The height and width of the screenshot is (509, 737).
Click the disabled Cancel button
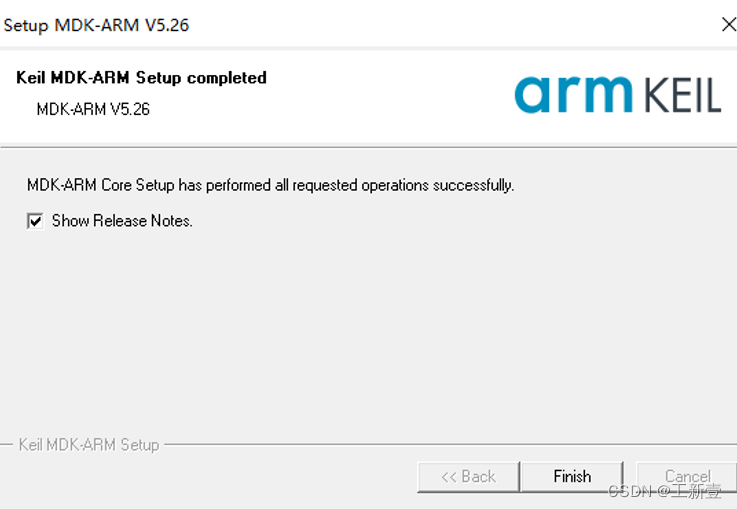[x=687, y=477]
